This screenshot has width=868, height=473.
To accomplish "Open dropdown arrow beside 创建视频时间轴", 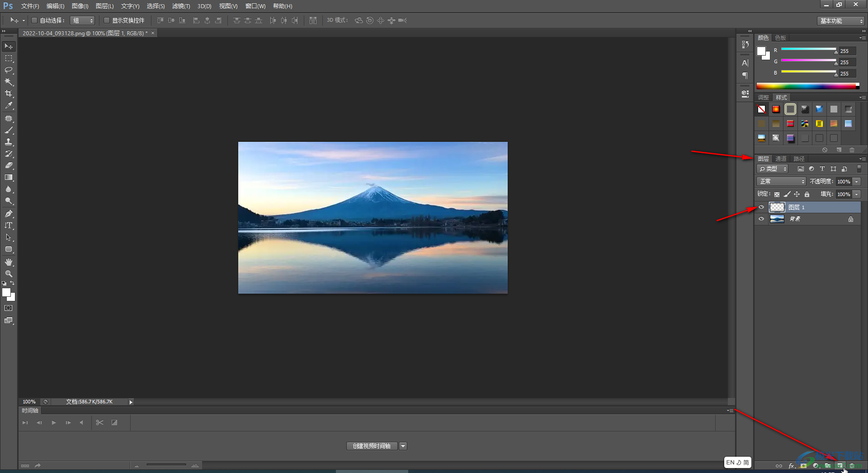I will (403, 446).
